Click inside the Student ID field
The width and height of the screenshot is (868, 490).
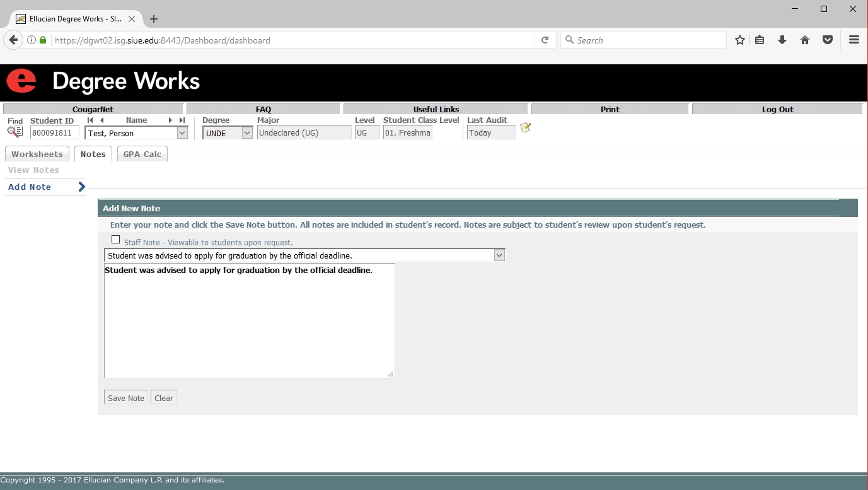[x=55, y=133]
